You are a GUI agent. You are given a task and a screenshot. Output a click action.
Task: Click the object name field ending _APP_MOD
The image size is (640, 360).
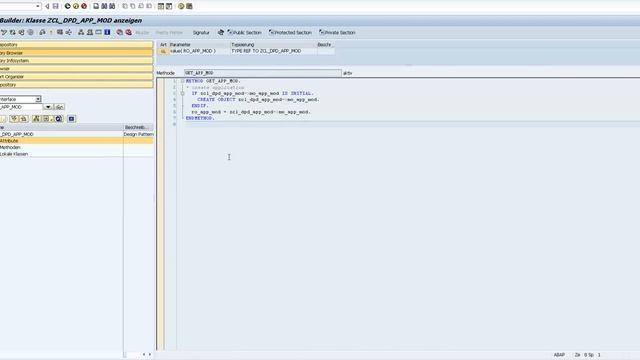coord(21,107)
